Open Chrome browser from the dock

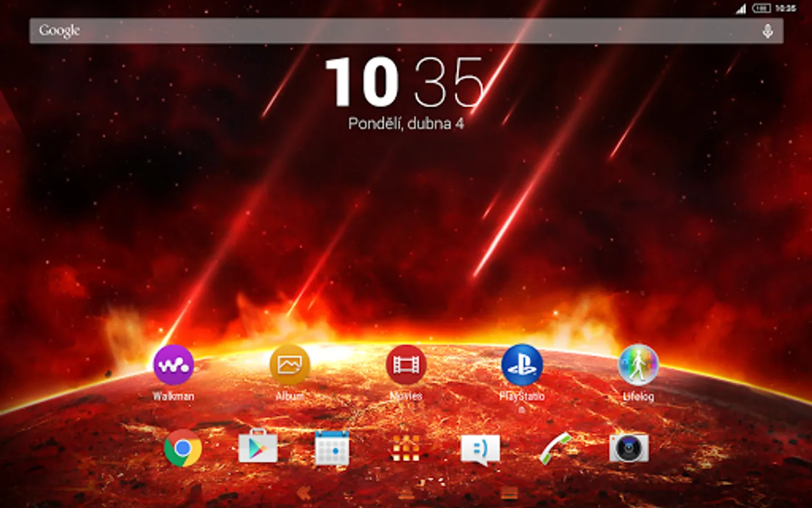click(183, 448)
